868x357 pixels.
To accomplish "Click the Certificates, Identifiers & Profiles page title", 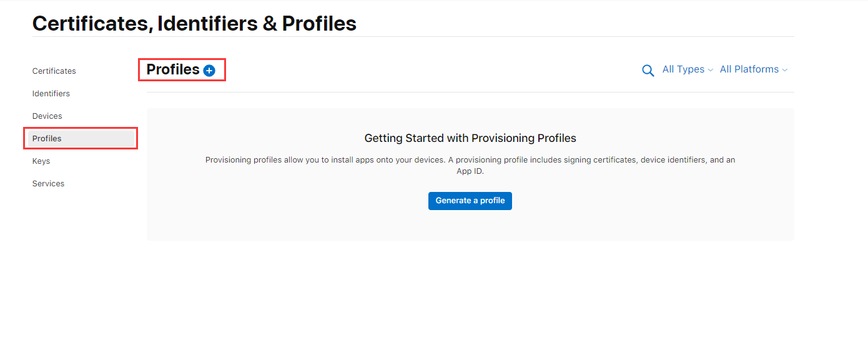I will [194, 23].
